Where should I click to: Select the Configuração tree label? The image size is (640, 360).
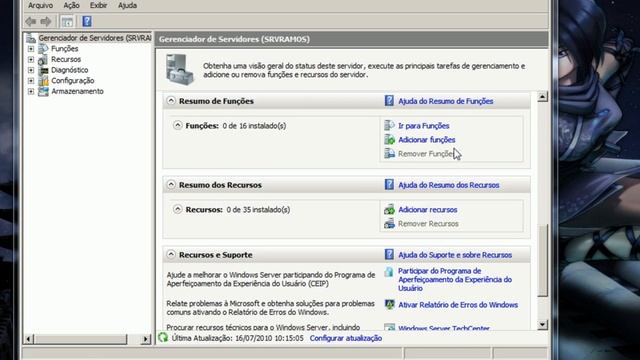(x=73, y=81)
